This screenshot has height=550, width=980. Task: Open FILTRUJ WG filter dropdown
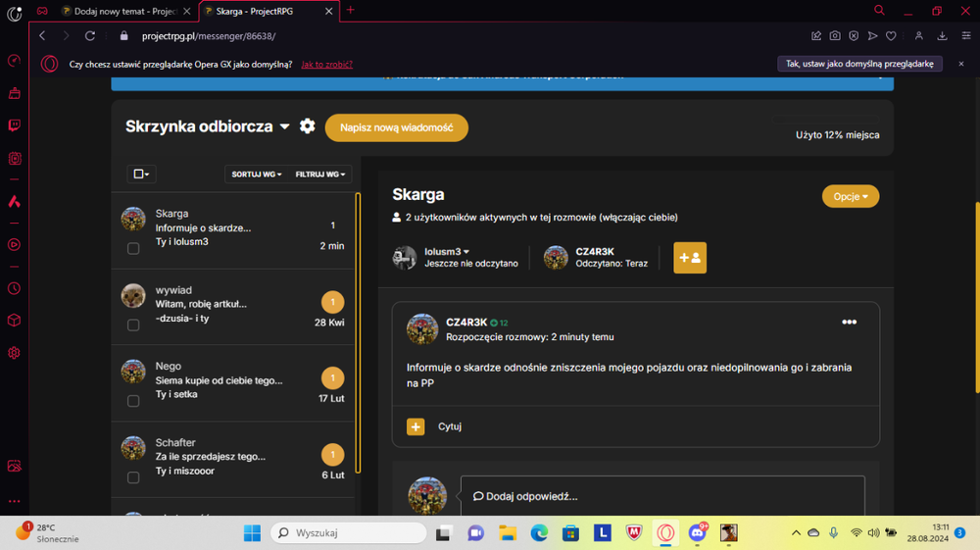click(320, 175)
